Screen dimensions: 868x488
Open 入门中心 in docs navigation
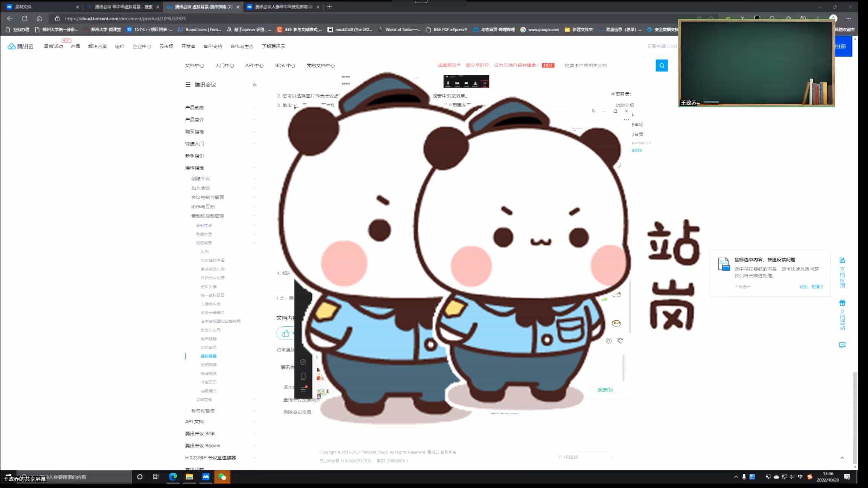pos(225,66)
